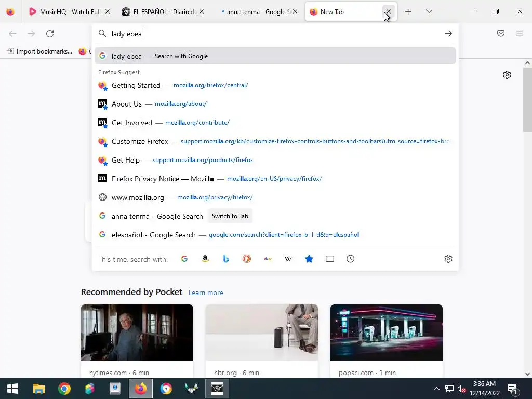Open search settings gear in dropdown
The width and height of the screenshot is (532, 399).
(448, 259)
